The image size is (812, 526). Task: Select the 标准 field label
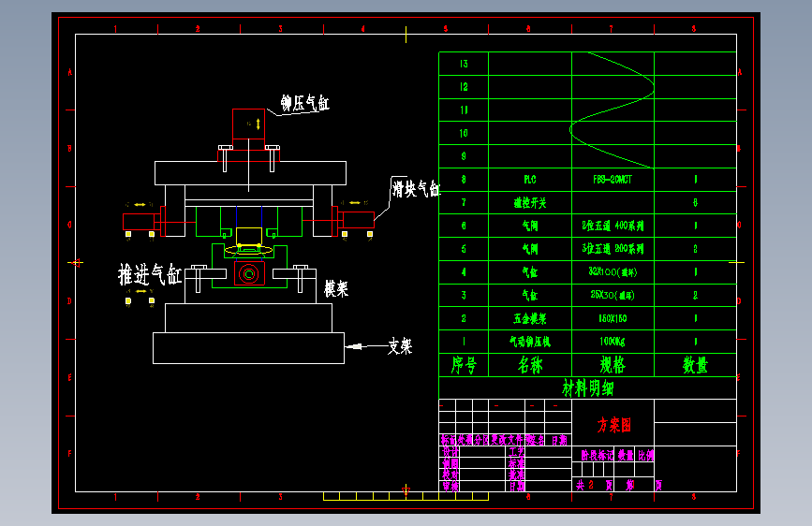[x=516, y=463]
